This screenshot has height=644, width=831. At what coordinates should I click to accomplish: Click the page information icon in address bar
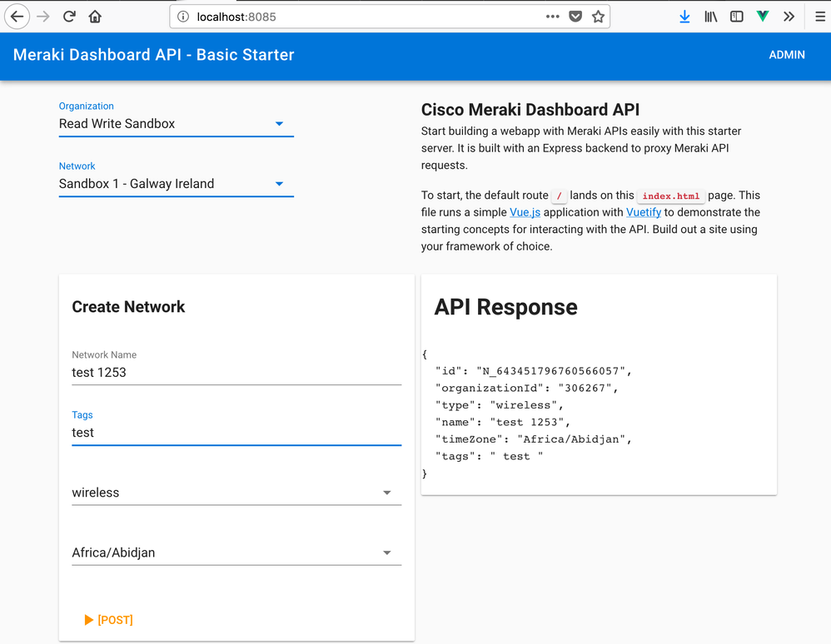pos(182,16)
